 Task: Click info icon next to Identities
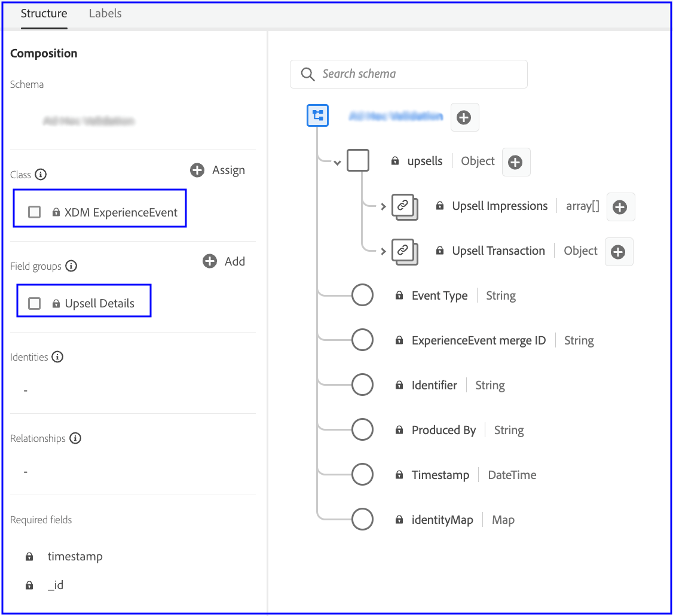point(57,357)
